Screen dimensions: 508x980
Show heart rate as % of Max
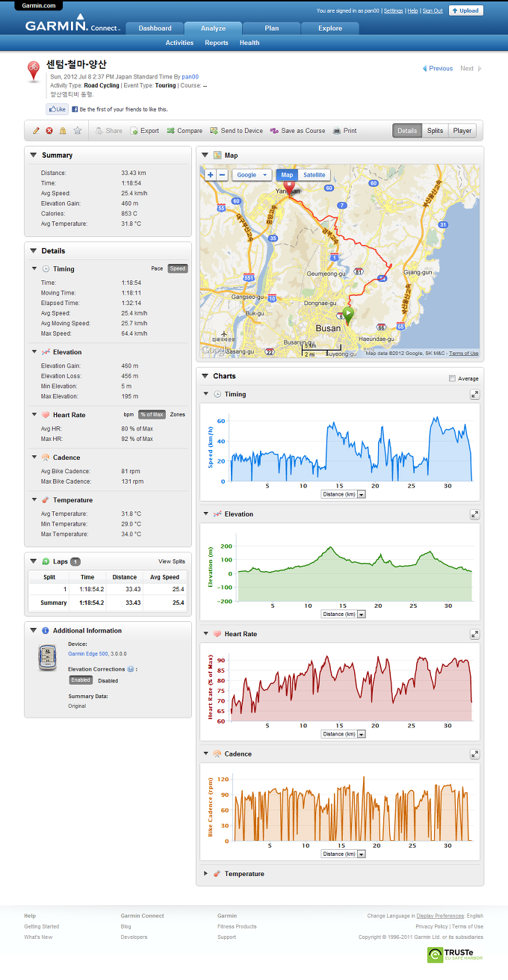pos(152,414)
